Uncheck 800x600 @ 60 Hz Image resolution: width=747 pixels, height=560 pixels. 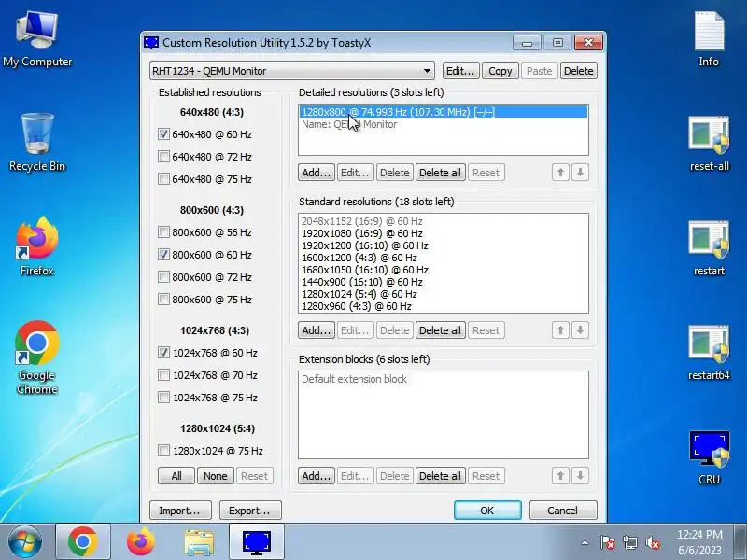tap(163, 255)
